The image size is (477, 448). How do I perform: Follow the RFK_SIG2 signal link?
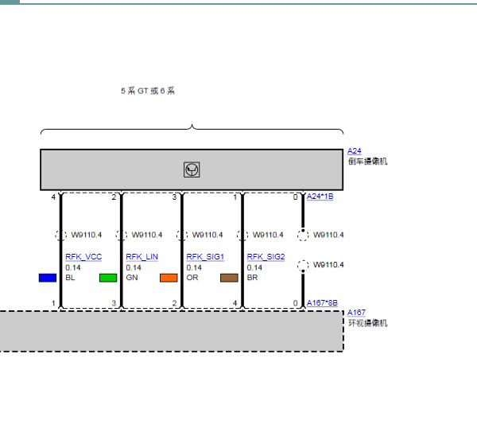(266, 257)
